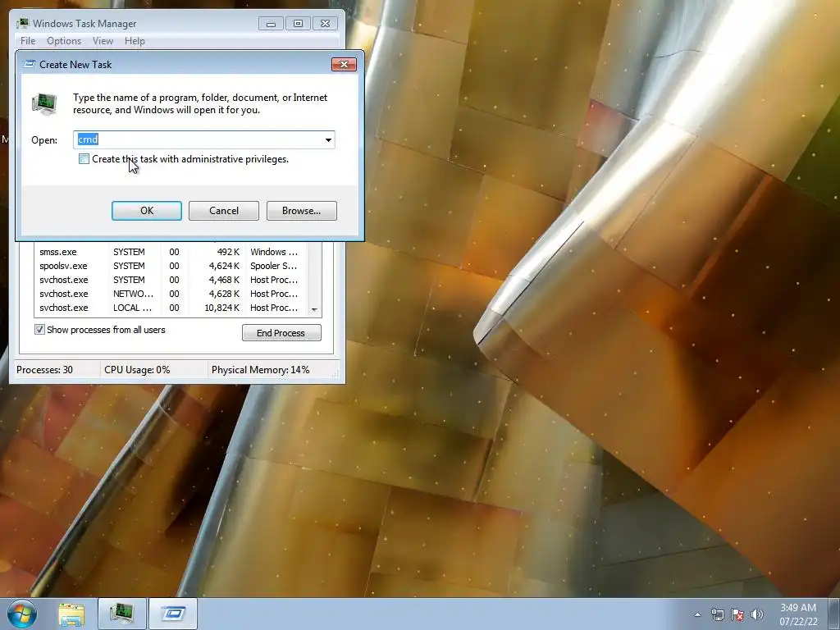
Task: Click Physical Memory: 14% in status bar
Action: click(260, 370)
